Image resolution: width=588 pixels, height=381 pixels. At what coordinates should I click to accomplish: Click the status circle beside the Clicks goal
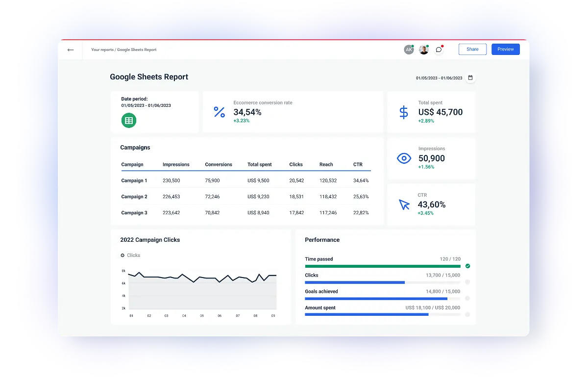(467, 282)
